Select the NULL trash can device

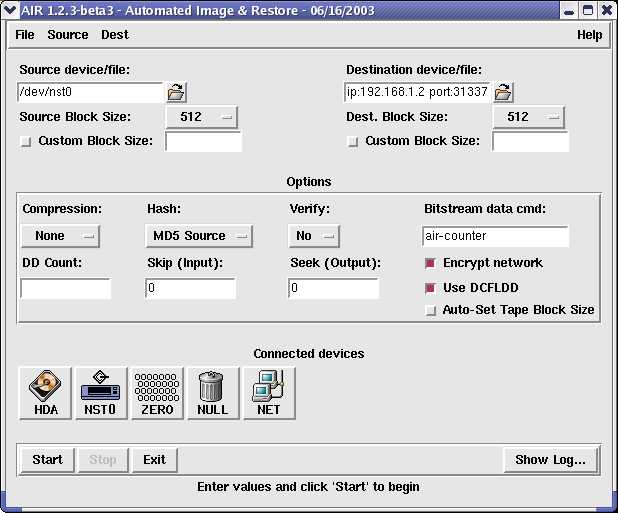213,393
